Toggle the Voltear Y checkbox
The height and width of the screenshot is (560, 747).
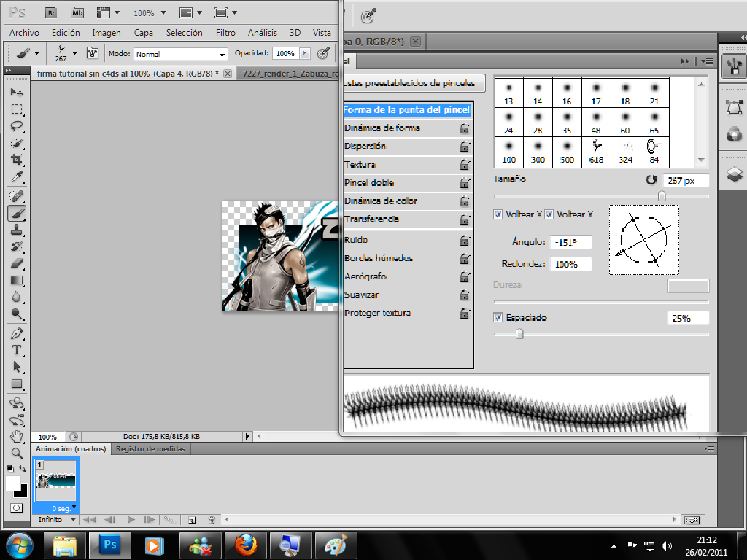tap(549, 214)
